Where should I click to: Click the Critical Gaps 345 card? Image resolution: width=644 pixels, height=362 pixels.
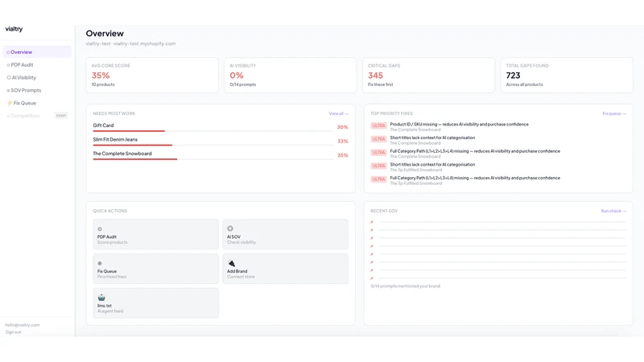(428, 75)
